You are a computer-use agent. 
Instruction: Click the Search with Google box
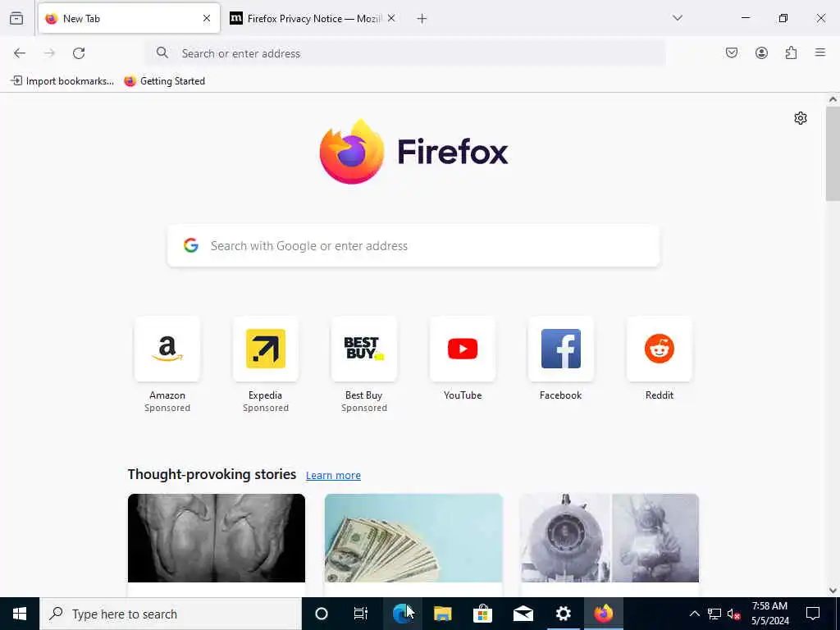tap(413, 246)
